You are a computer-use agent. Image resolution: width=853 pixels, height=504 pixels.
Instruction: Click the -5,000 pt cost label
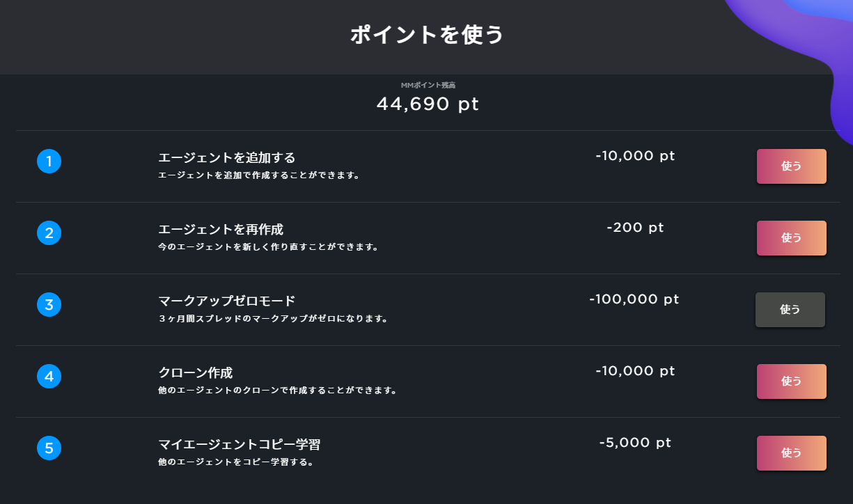click(x=635, y=443)
